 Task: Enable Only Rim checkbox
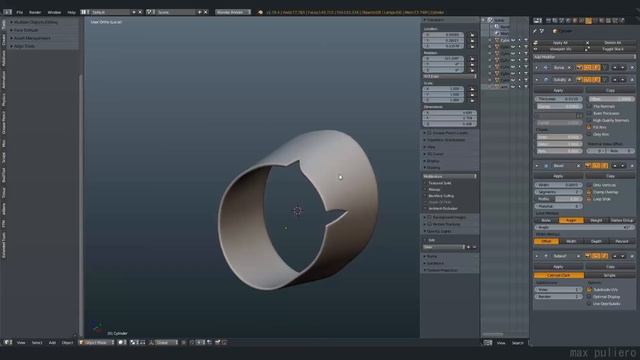click(589, 134)
